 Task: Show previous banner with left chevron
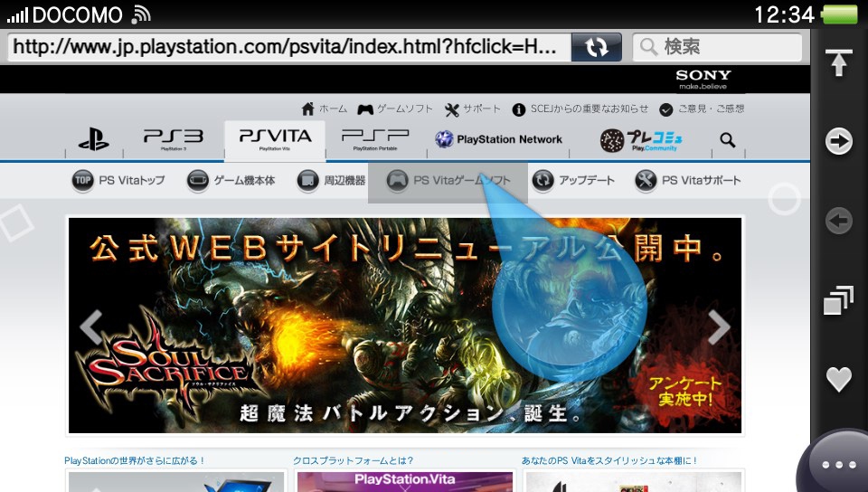pyautogui.click(x=91, y=327)
